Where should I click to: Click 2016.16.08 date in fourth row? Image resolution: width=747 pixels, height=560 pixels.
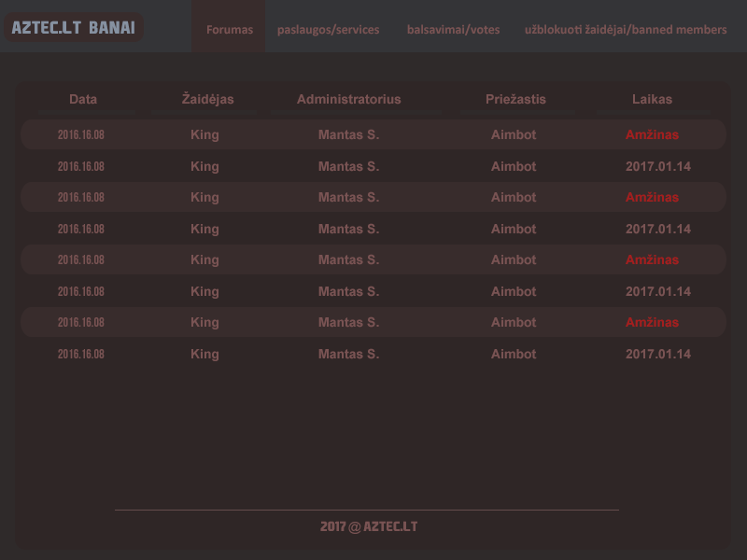(x=81, y=229)
